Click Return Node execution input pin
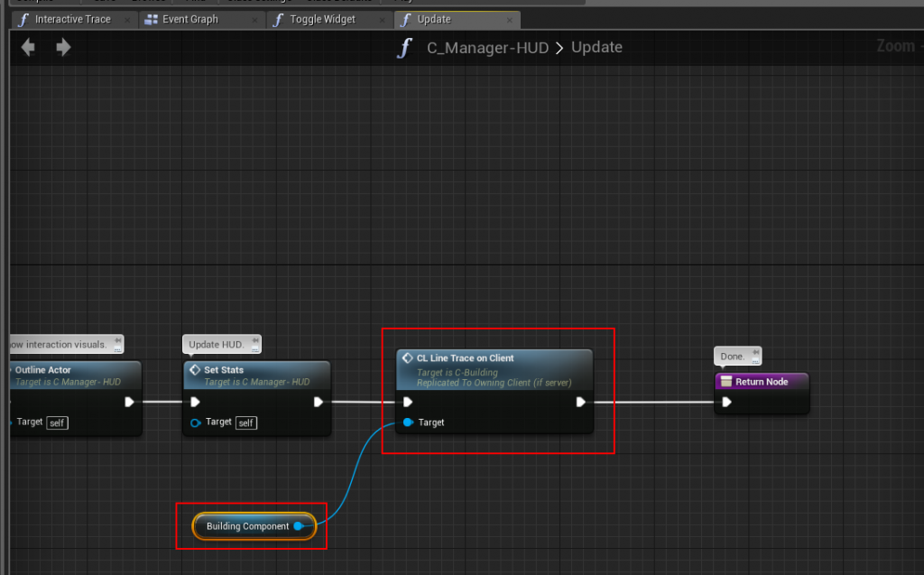 point(726,402)
